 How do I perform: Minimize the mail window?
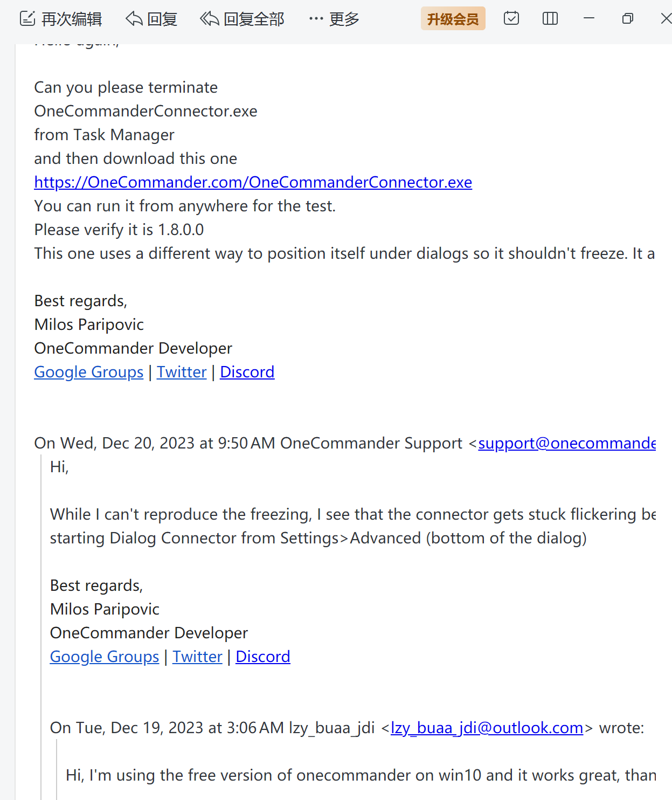589,18
